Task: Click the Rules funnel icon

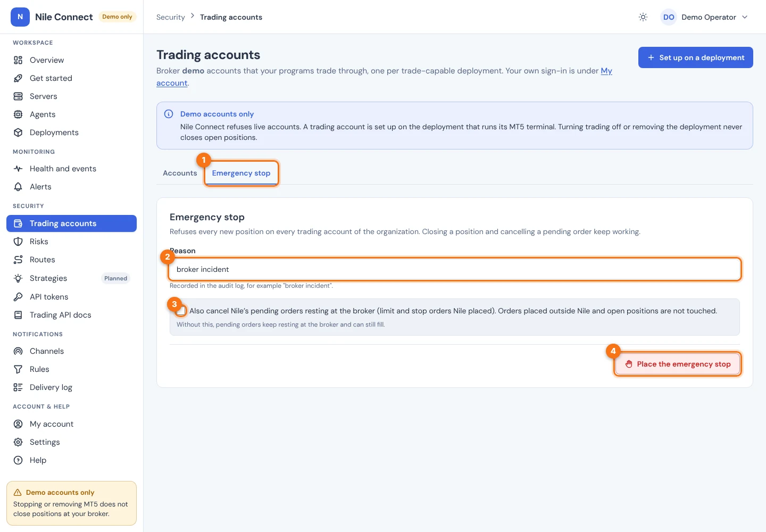Action: coord(18,369)
